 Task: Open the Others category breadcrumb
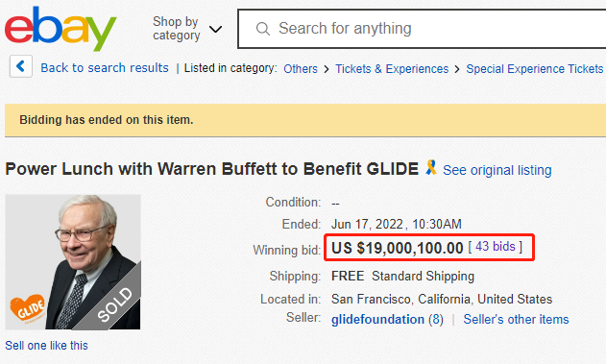(x=301, y=69)
